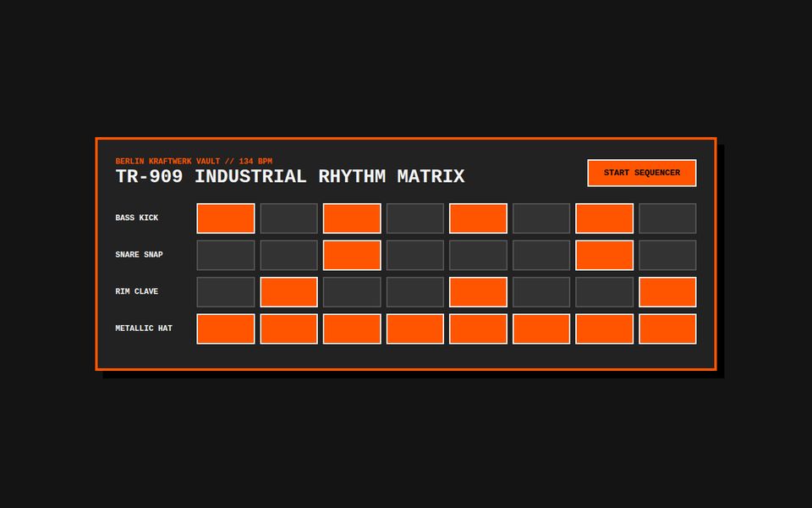Click the Berlin Kraftwerk Vault 134 BPM subtitle

point(194,161)
